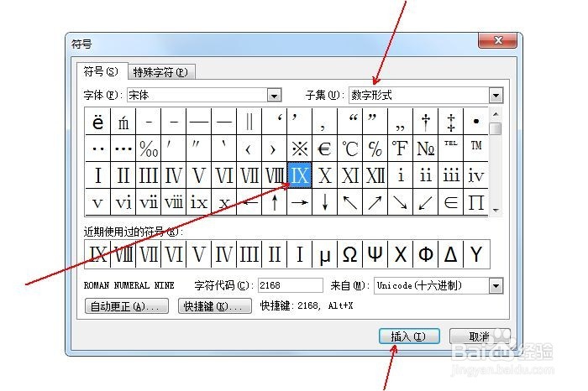588x391 pixels.
Task: Click the 字符代码 field containing 2168
Action: pos(291,285)
